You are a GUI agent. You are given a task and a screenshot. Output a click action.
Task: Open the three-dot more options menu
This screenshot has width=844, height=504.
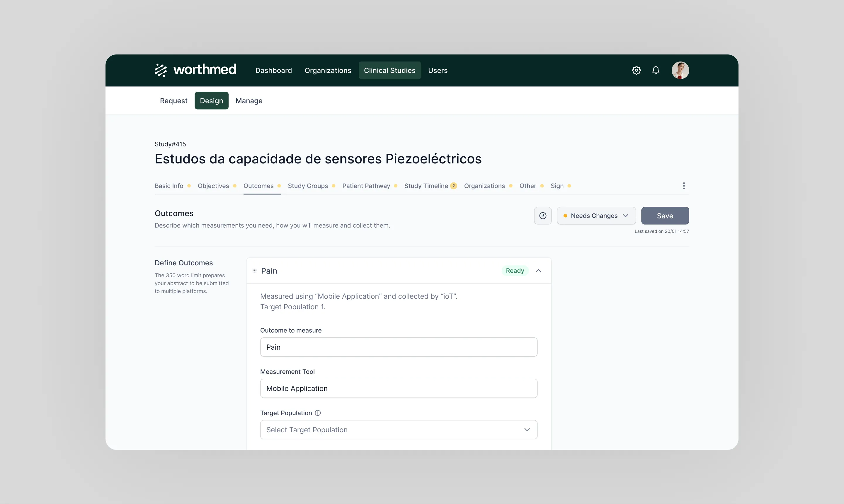tap(684, 186)
